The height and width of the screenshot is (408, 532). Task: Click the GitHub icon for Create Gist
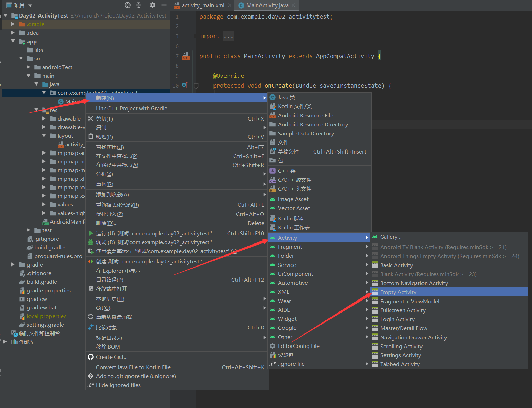(x=91, y=357)
